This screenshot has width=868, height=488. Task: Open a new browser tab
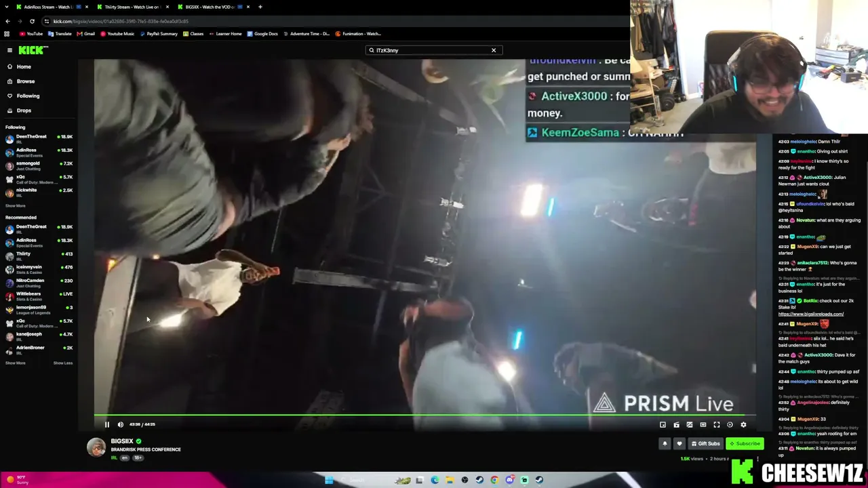click(260, 7)
